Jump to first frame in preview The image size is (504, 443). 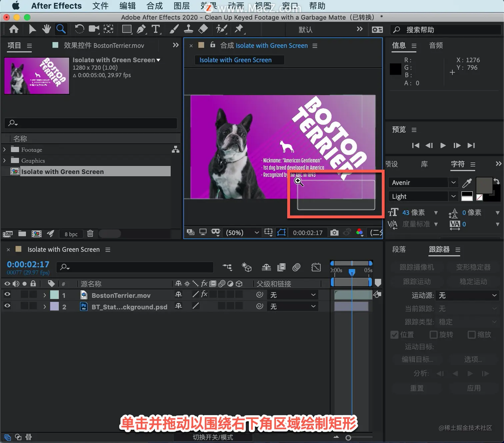[415, 145]
